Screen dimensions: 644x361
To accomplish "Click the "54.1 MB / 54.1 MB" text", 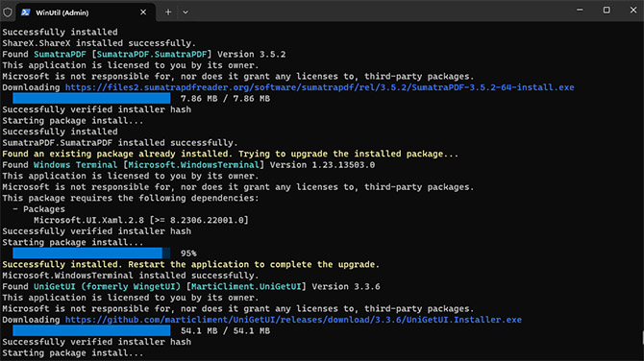I will click(x=226, y=330).
